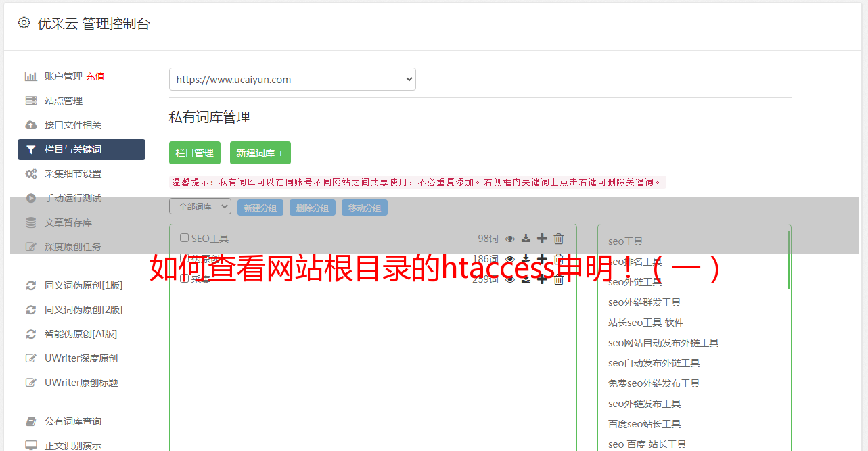Click the red 充值 recharge link
Viewport: 868px width, 451px height.
coord(95,76)
